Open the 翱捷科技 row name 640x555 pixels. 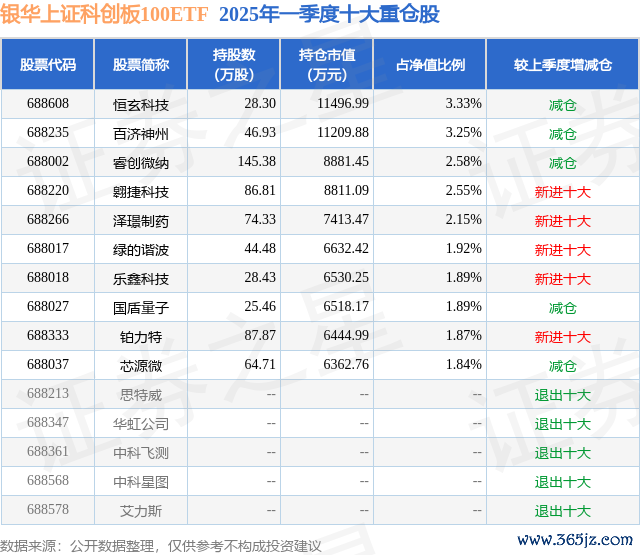coord(141,191)
